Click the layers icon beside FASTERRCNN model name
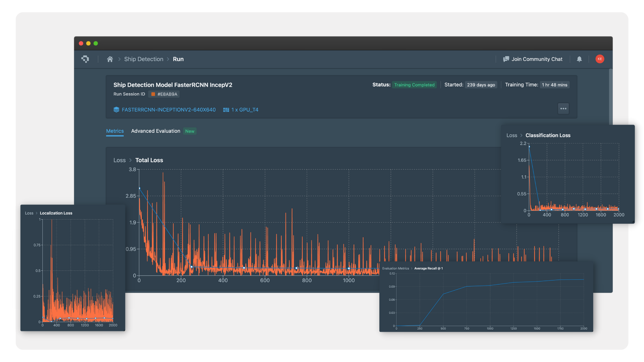Viewport: 644px width, 362px height. click(116, 110)
